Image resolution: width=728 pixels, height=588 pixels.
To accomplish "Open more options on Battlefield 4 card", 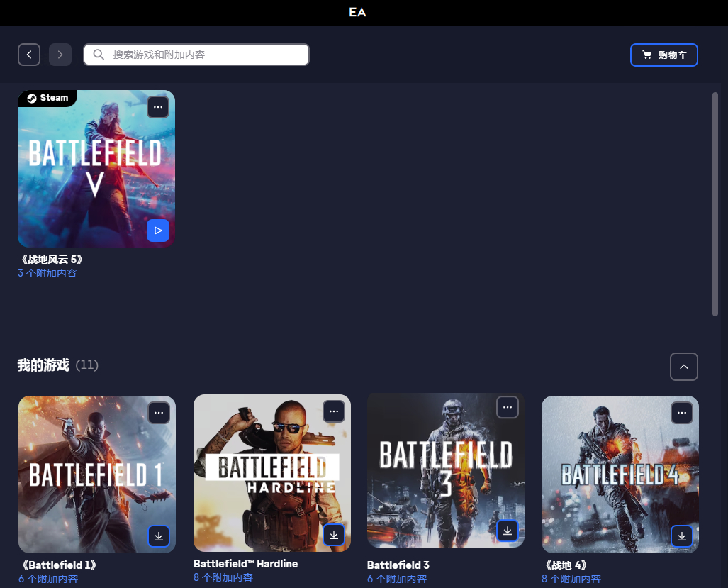I will 682,412.
